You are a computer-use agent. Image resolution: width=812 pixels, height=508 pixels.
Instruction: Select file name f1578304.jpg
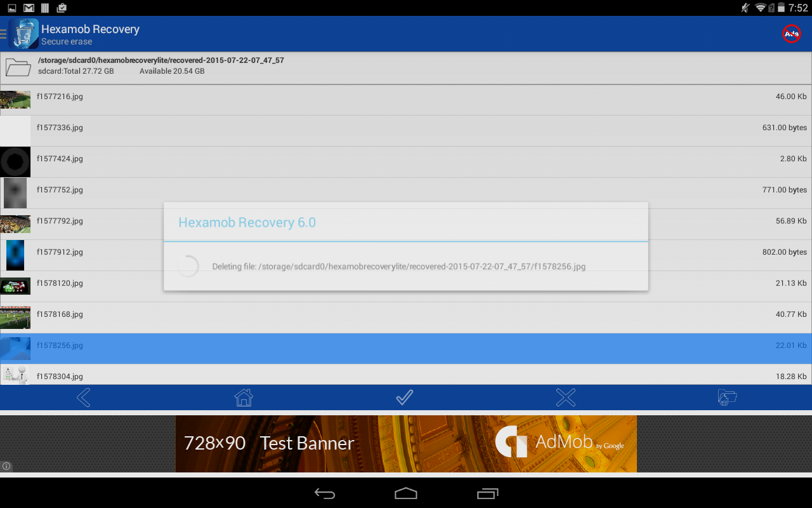click(x=60, y=377)
